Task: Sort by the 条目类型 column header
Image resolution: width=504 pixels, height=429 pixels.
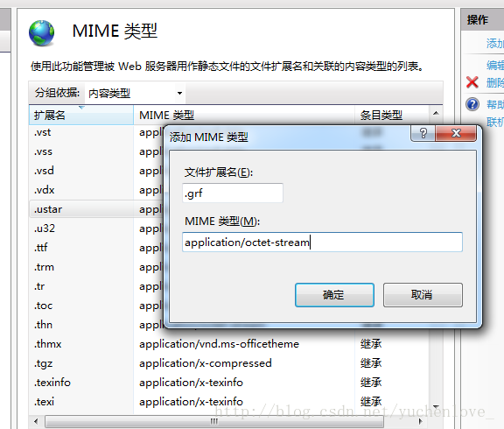Action: 392,115
